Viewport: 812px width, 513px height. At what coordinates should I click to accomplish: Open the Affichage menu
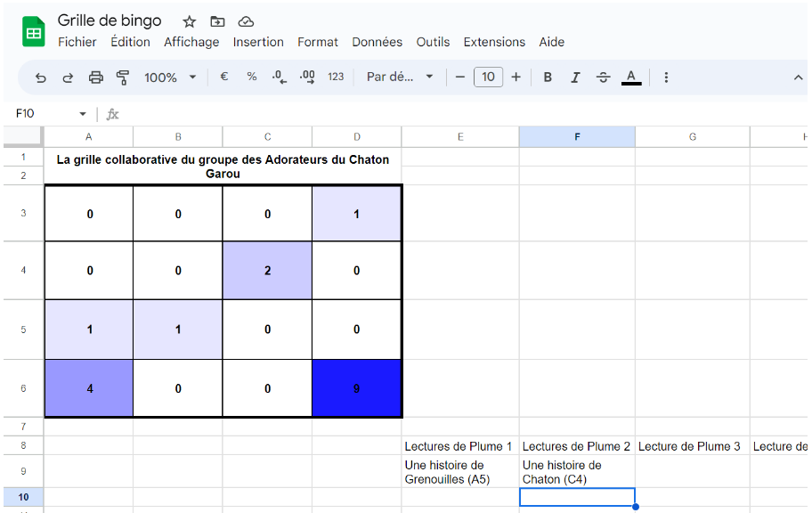pyautogui.click(x=191, y=42)
